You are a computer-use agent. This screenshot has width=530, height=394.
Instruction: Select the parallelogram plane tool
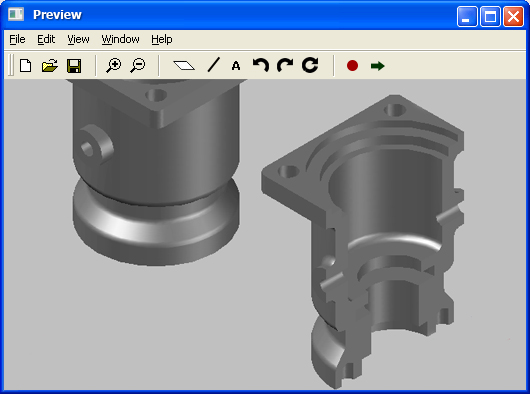[184, 65]
